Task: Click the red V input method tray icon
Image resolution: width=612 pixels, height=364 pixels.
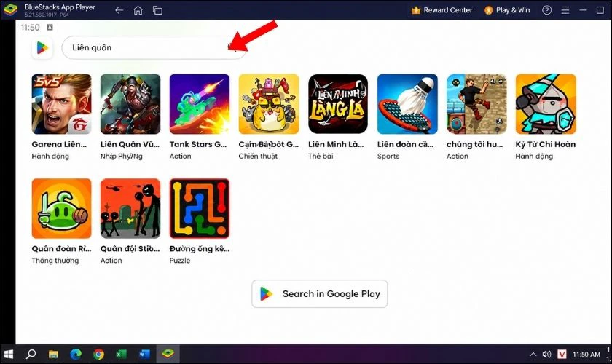Action: pyautogui.click(x=562, y=355)
